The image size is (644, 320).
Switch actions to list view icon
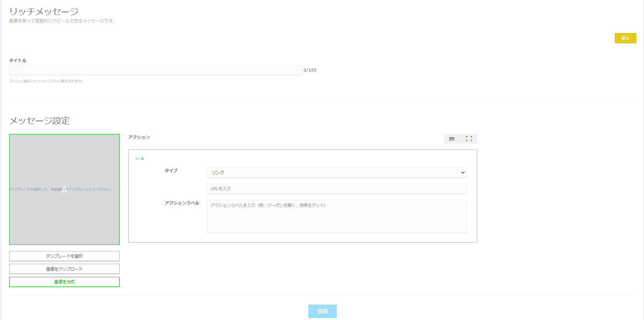point(452,139)
